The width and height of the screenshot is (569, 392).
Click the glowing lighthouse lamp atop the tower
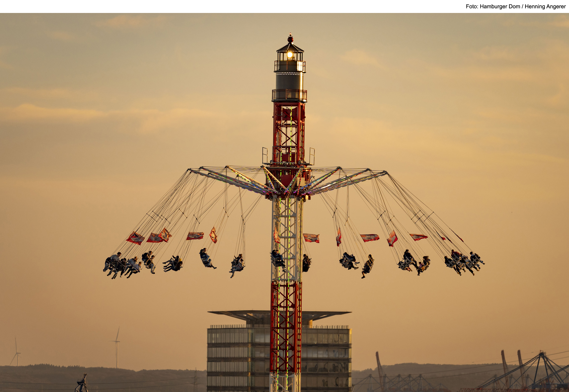(x=290, y=55)
